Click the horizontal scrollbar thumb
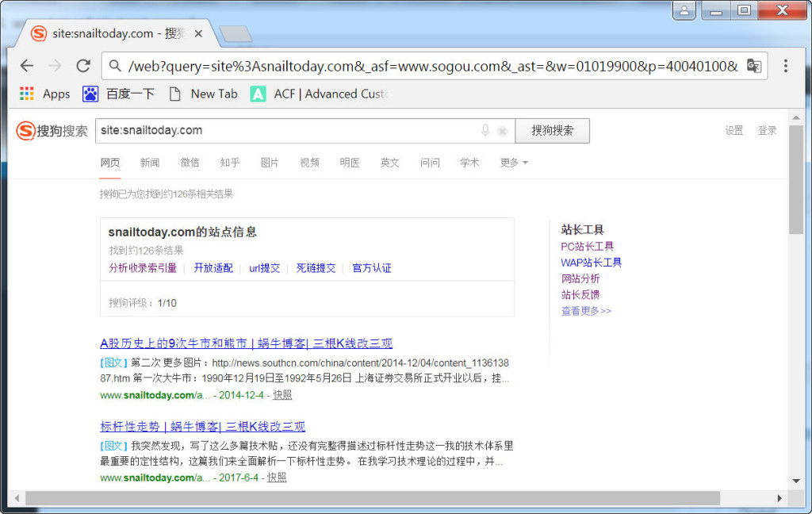The height and width of the screenshot is (514, 812). [373, 498]
